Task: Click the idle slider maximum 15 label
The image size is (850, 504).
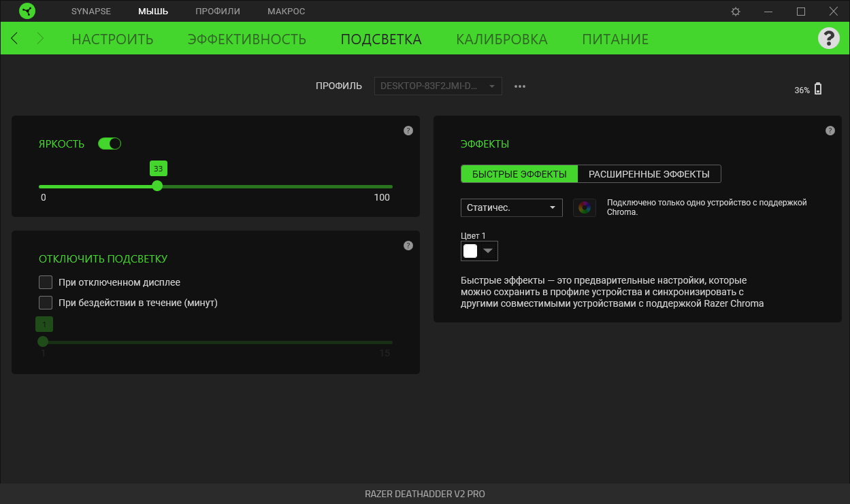Action: (385, 353)
